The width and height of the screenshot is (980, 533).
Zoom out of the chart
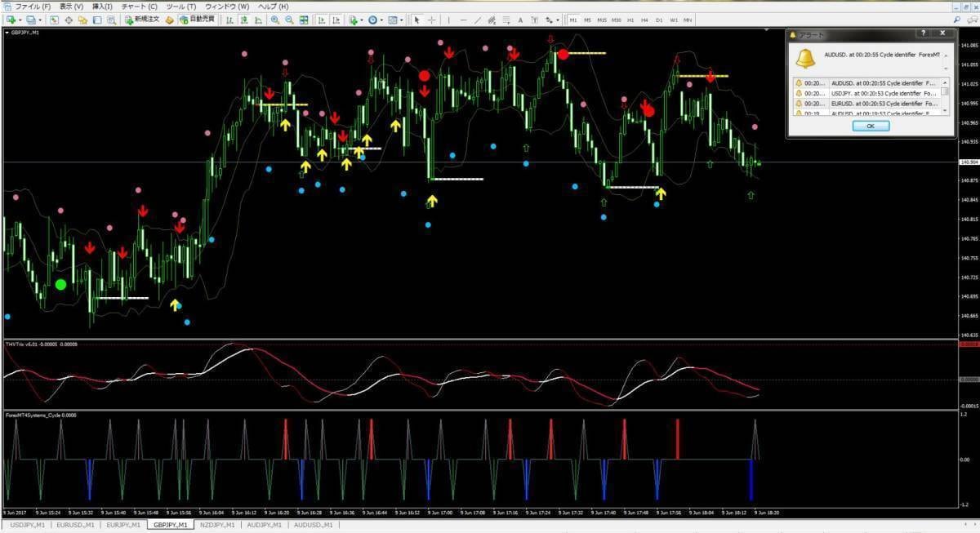point(290,20)
